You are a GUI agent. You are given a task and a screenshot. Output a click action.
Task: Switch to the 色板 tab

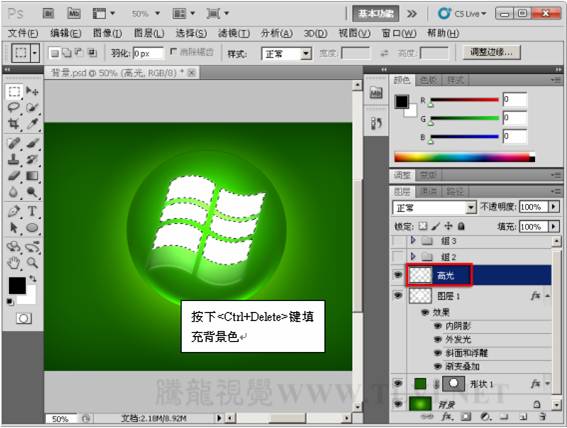pyautogui.click(x=429, y=80)
